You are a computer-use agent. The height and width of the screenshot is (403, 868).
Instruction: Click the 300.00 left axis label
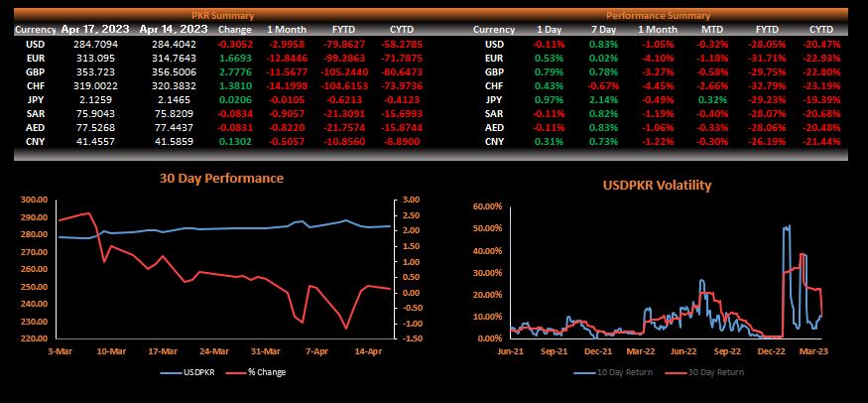point(35,200)
